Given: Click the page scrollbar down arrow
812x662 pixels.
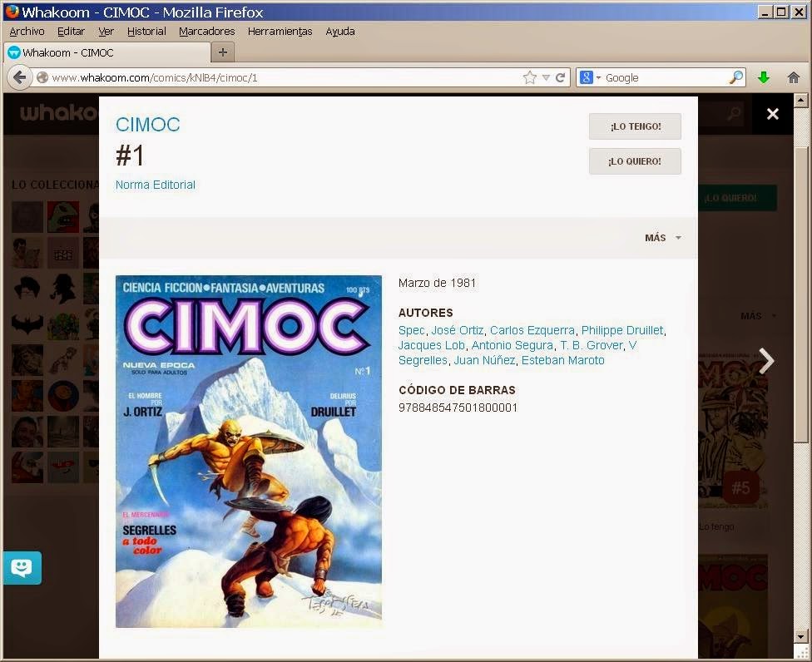Looking at the screenshot, I should click(x=800, y=636).
